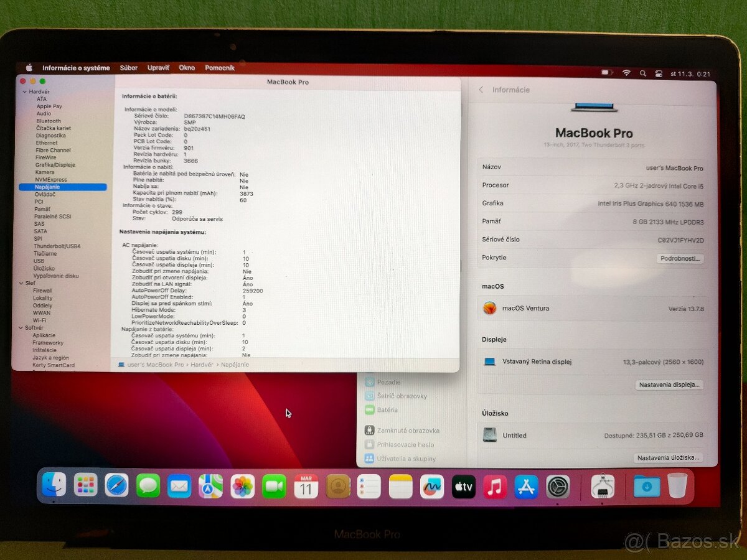Image resolution: width=747 pixels, height=560 pixels.
Task: Open the Freeform app in the Dock
Action: tap(433, 486)
